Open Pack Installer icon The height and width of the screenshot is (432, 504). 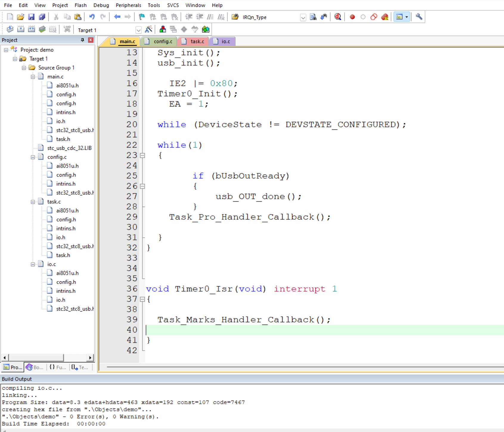(x=206, y=29)
